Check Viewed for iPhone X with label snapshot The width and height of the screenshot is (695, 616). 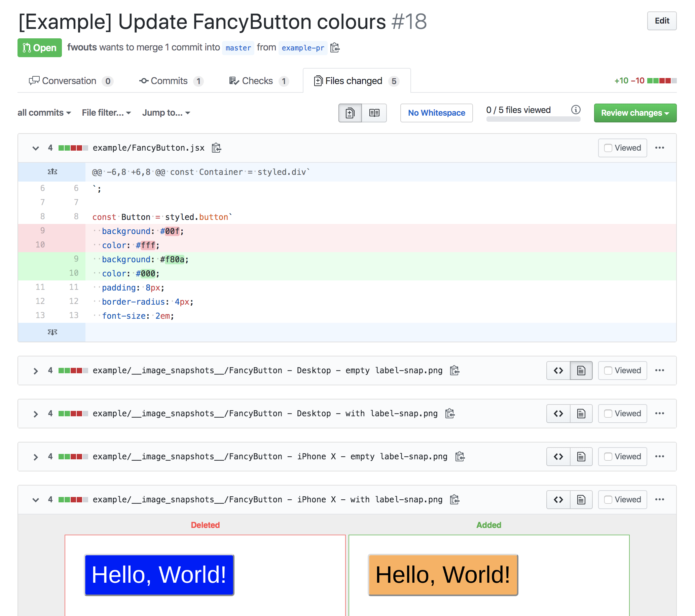pyautogui.click(x=608, y=499)
